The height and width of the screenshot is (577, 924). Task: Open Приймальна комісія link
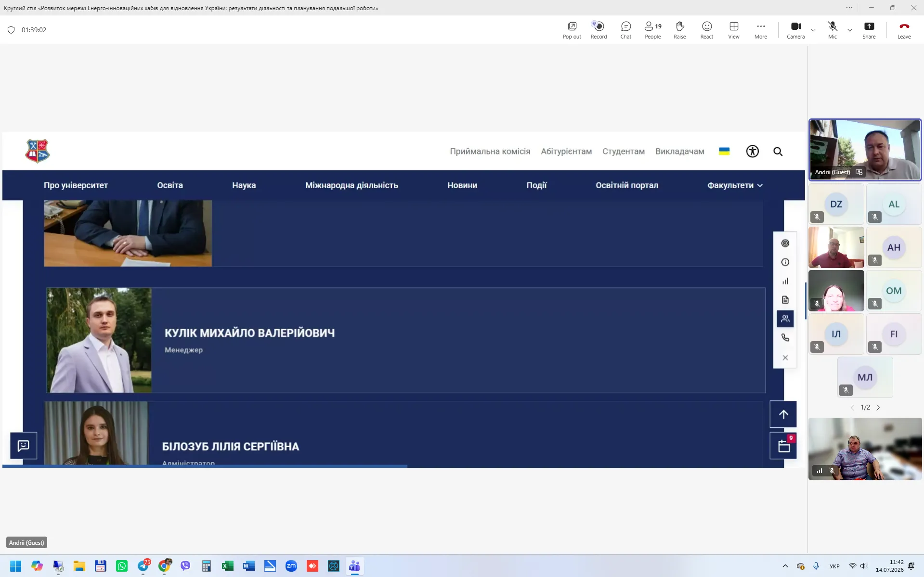490,151
